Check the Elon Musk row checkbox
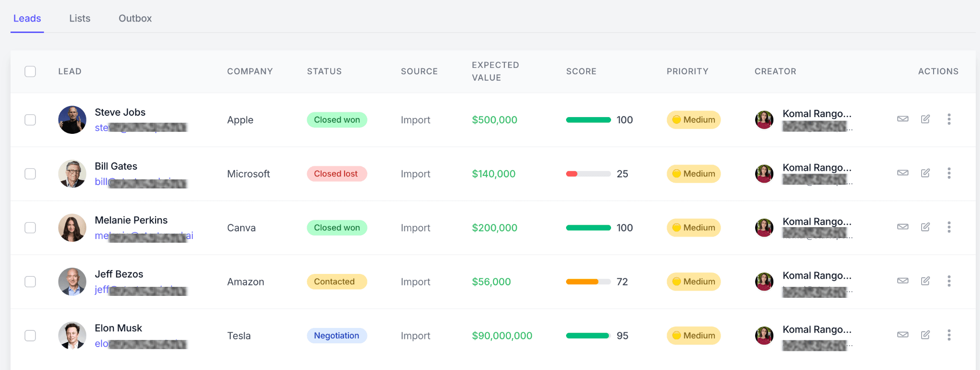Screen dimensions: 980x370 click(x=30, y=336)
